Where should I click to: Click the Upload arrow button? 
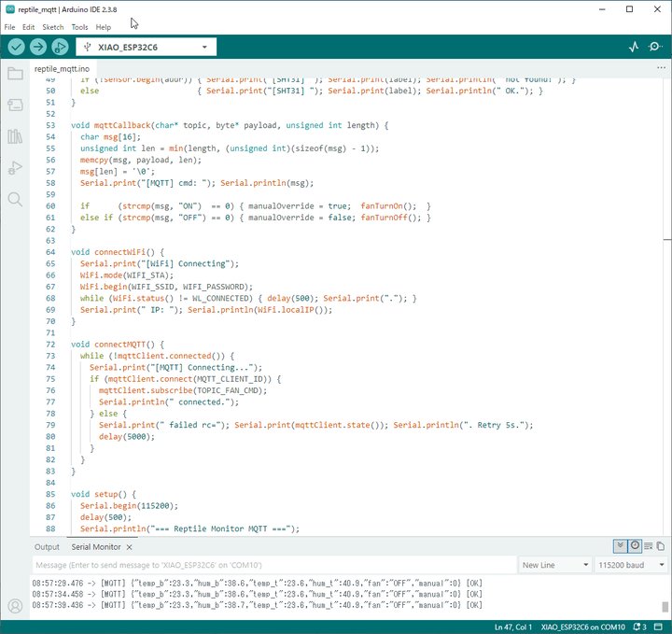(x=38, y=47)
